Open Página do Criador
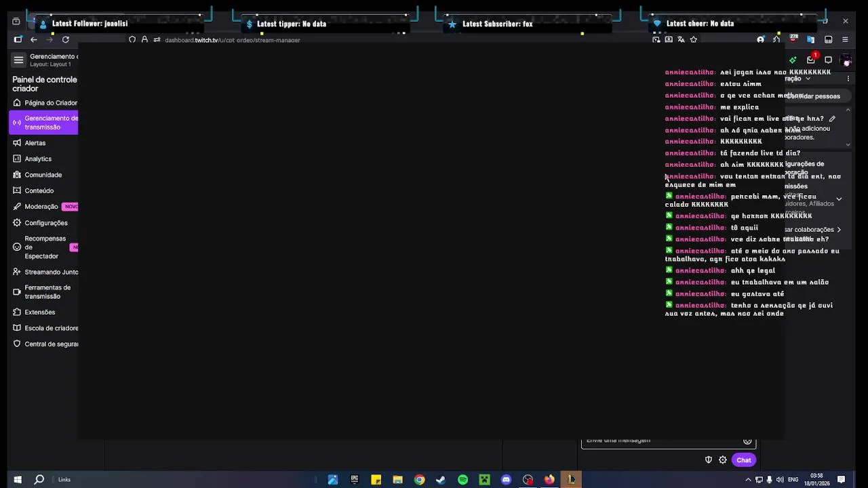 tap(45, 103)
